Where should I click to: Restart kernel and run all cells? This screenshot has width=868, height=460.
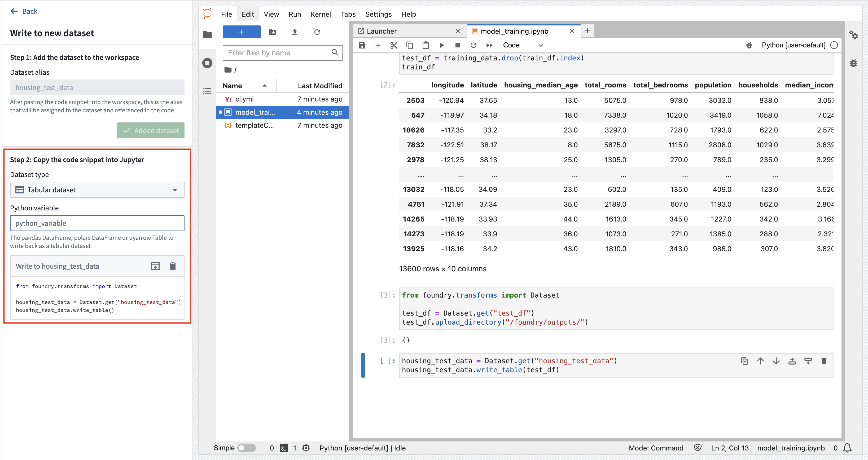[x=489, y=45]
